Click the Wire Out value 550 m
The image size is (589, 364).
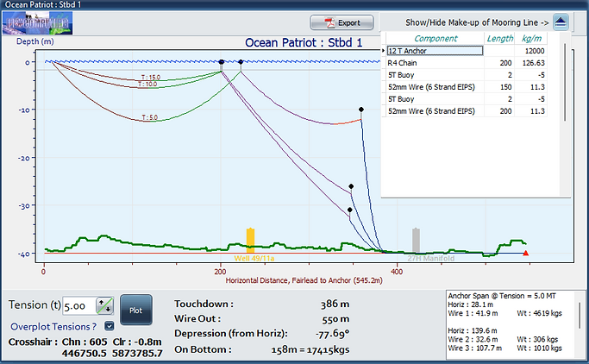point(335,319)
